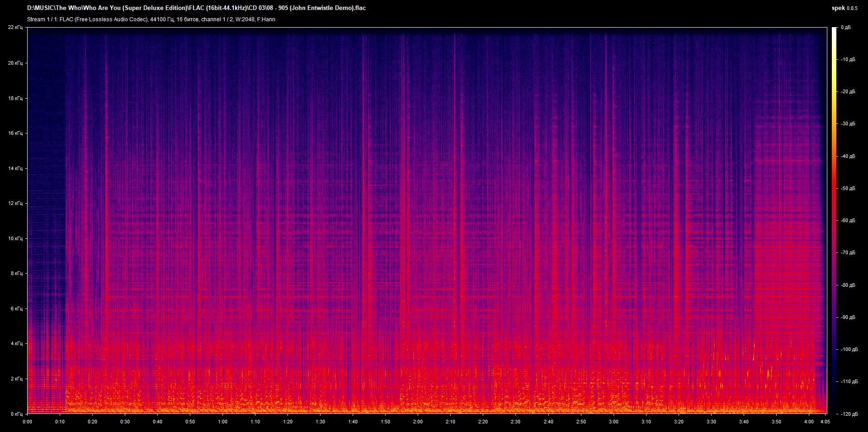Click the 22 кГц frequency axis label
This screenshot has width=868, height=432.
(x=17, y=27)
